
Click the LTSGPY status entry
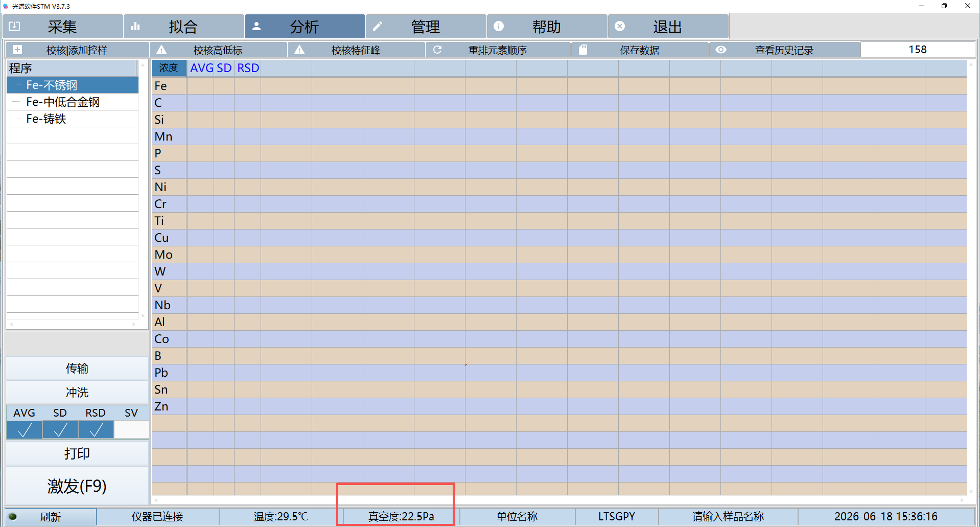click(617, 517)
